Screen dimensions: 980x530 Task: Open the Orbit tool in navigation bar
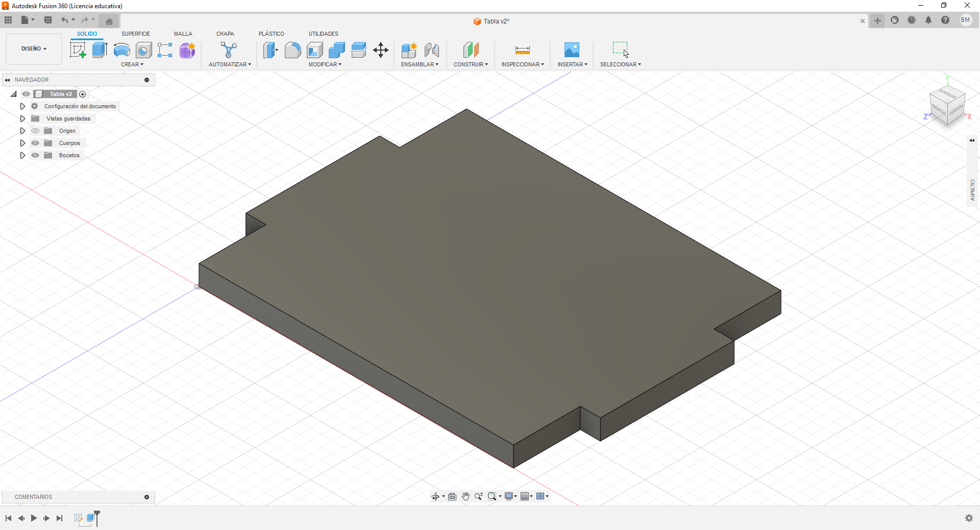click(435, 496)
